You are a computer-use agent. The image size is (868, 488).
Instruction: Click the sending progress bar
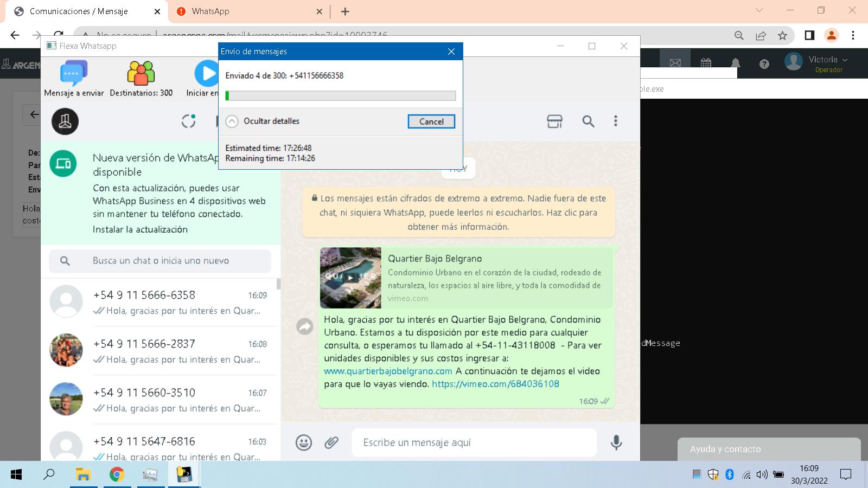[x=340, y=95]
